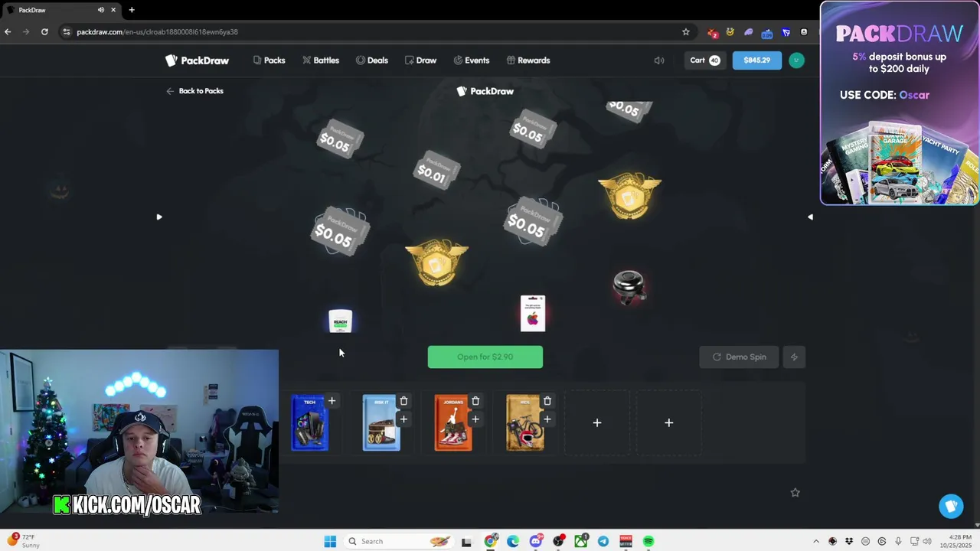Go to the Battles section
This screenshot has height=551, width=980.
click(320, 60)
